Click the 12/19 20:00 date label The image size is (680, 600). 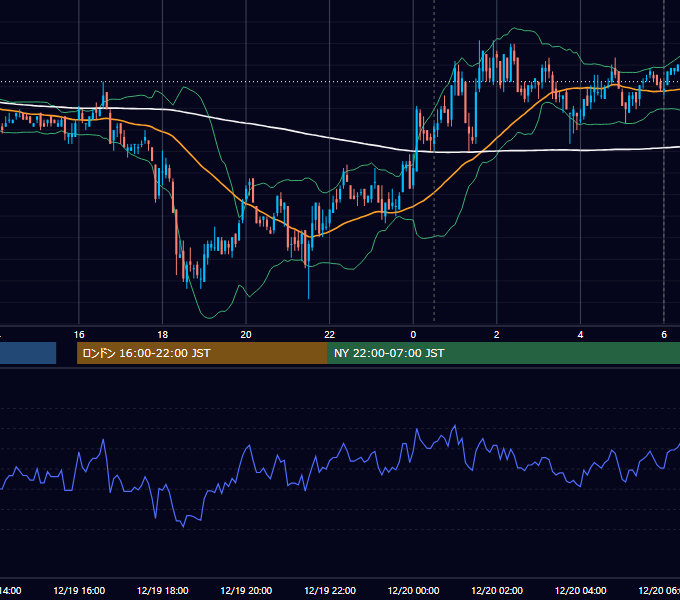click(246, 590)
